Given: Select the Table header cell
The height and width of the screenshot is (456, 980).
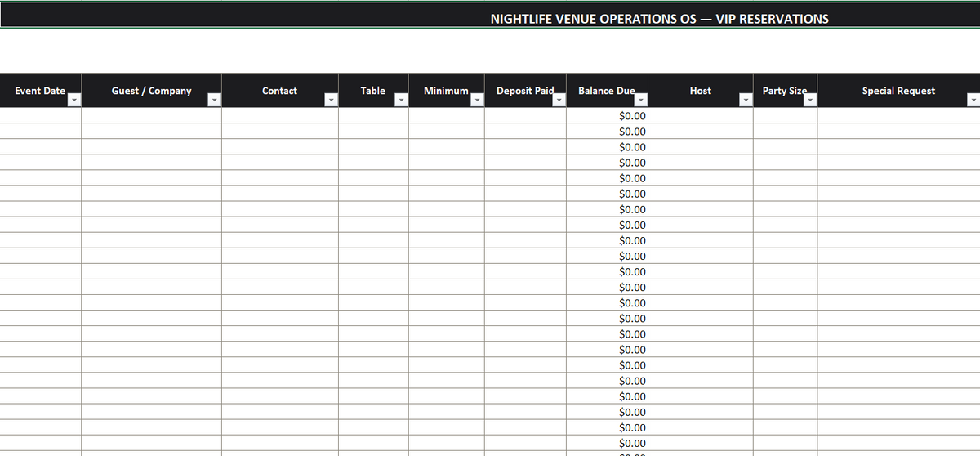Looking at the screenshot, I should pyautogui.click(x=373, y=91).
